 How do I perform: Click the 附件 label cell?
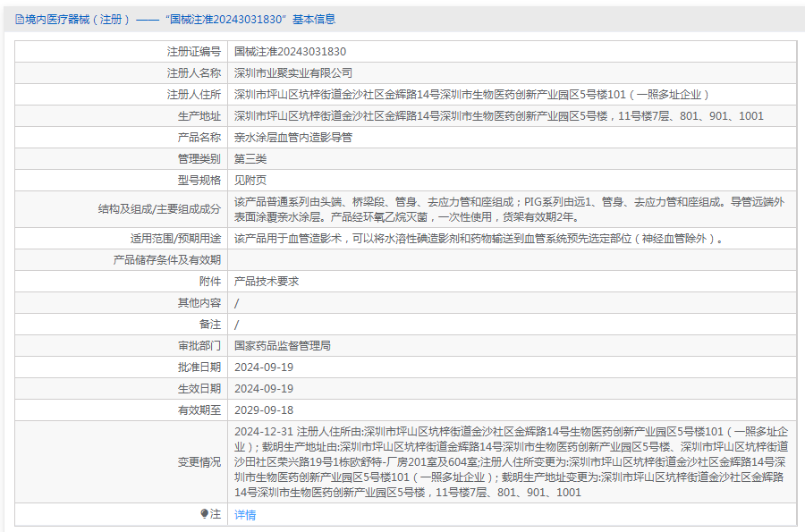[x=121, y=282]
